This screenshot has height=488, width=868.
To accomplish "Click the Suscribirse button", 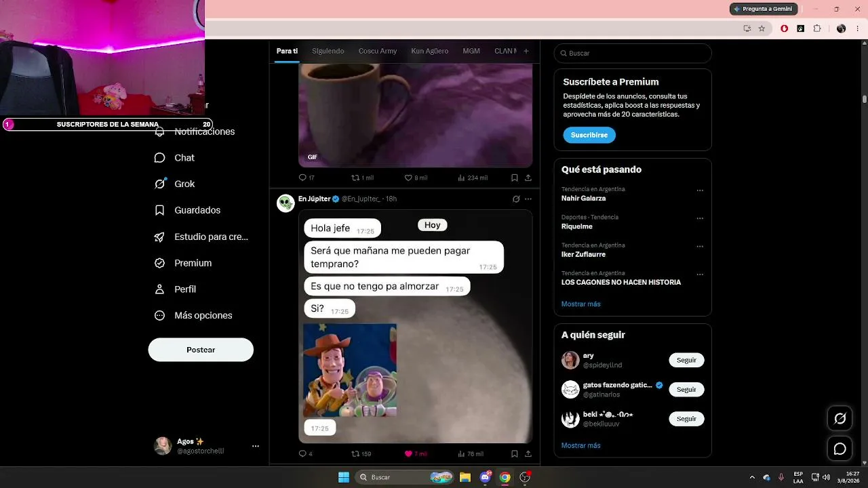I will pos(589,135).
